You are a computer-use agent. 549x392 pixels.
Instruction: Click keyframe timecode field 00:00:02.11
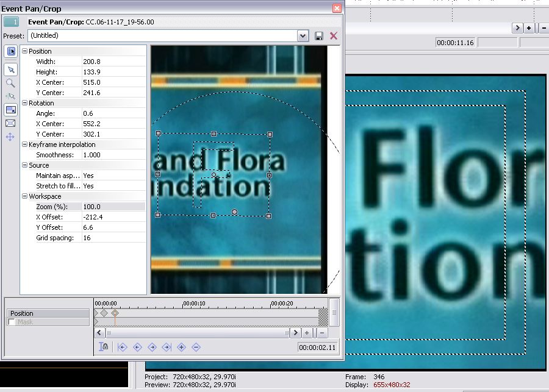click(x=317, y=347)
